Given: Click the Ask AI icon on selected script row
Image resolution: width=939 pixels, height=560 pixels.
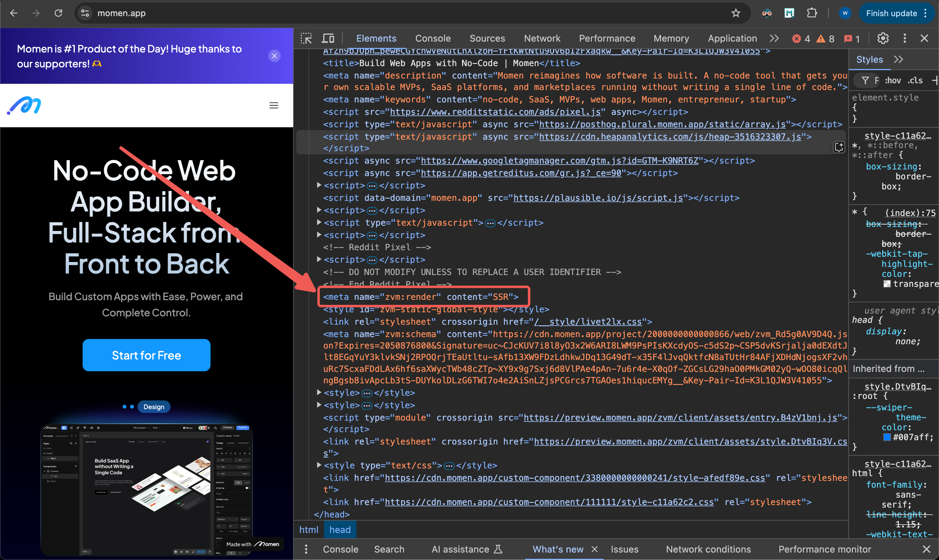Looking at the screenshot, I should point(839,147).
